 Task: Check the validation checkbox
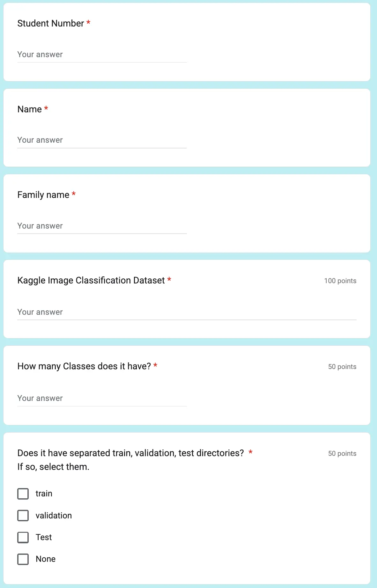click(x=23, y=515)
